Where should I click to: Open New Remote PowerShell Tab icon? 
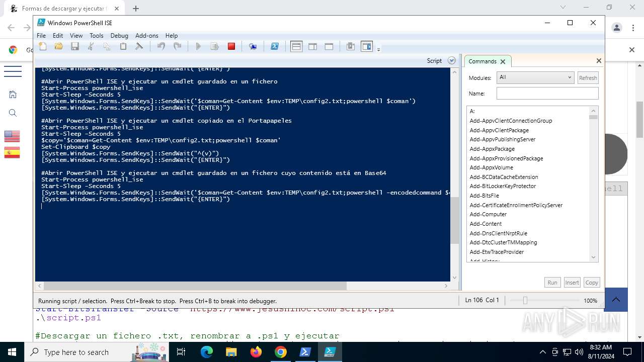(x=253, y=46)
